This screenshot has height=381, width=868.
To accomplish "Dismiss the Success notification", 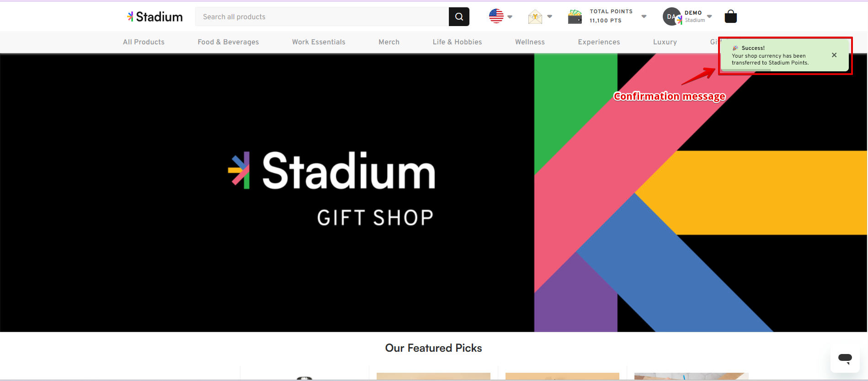I will tap(834, 55).
